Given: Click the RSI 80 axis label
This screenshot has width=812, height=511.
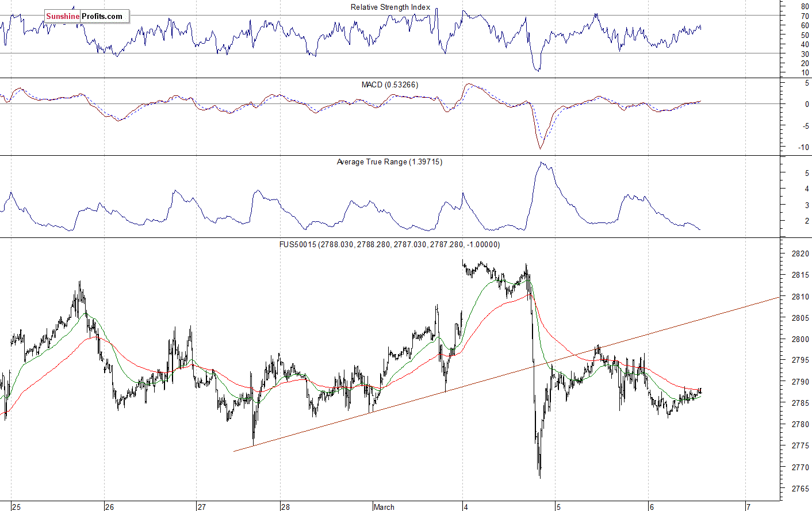Looking at the screenshot, I should pos(805,7).
